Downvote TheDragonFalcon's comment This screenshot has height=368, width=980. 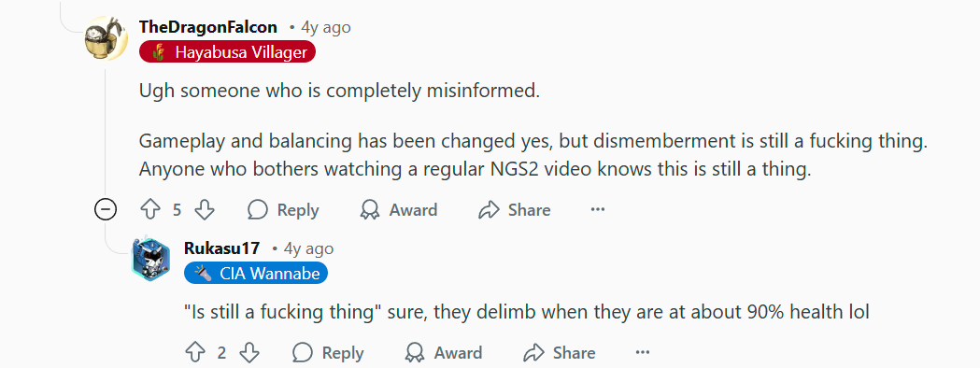click(205, 210)
